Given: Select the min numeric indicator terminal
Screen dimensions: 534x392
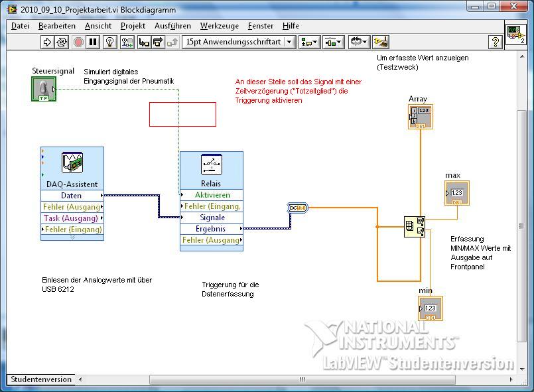Looking at the screenshot, I should [431, 308].
